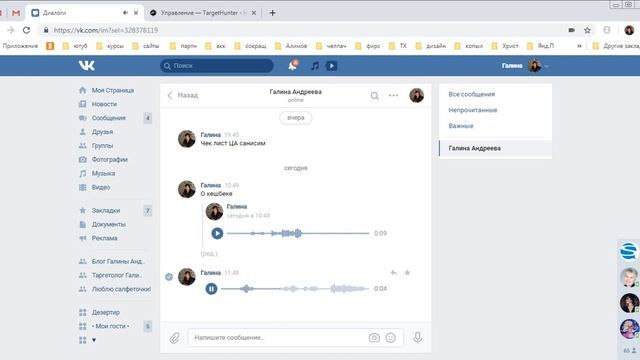Open Реклама in sidebar
Screen dimensions: 640x360
pos(104,238)
